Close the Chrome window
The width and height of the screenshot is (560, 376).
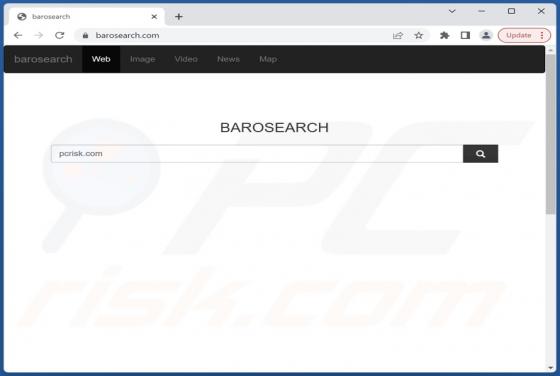541,11
